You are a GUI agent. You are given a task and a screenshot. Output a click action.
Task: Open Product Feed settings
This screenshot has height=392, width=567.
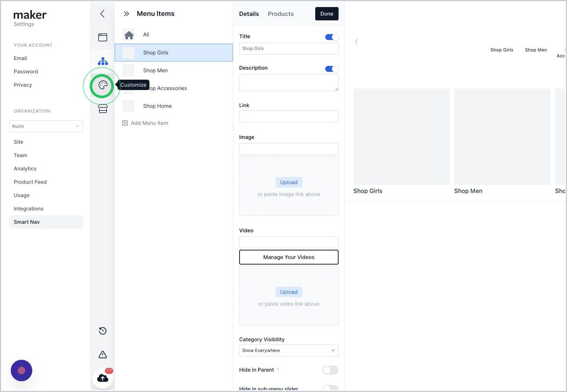(30, 182)
